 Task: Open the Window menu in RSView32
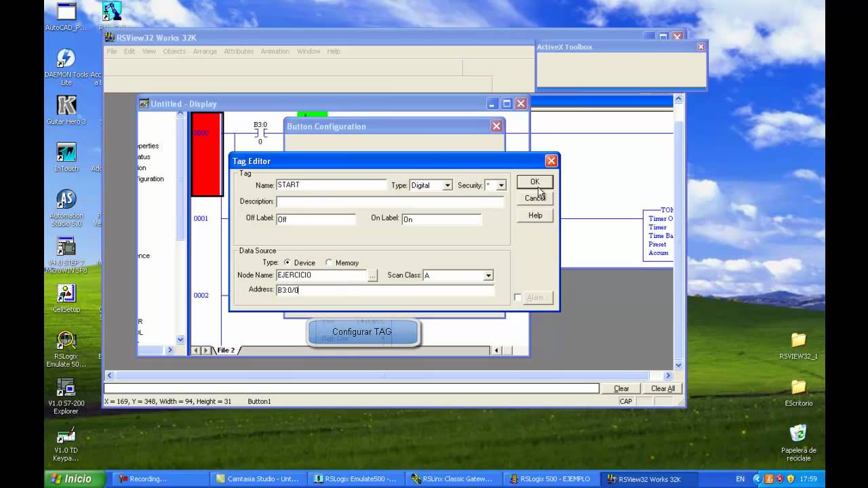[309, 52]
